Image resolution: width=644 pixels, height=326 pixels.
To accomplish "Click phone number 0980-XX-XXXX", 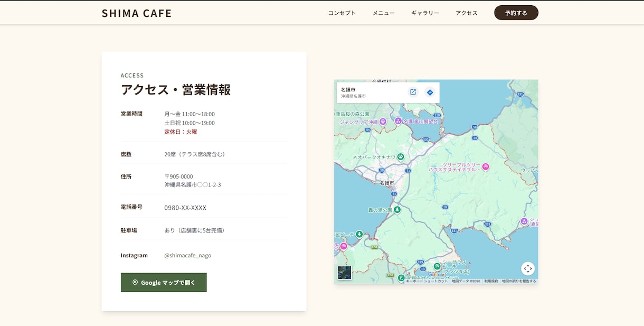I will (185, 208).
